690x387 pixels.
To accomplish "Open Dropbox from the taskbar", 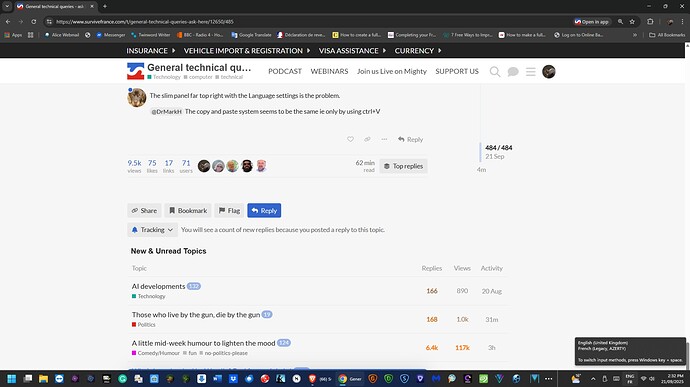I will (x=233, y=379).
